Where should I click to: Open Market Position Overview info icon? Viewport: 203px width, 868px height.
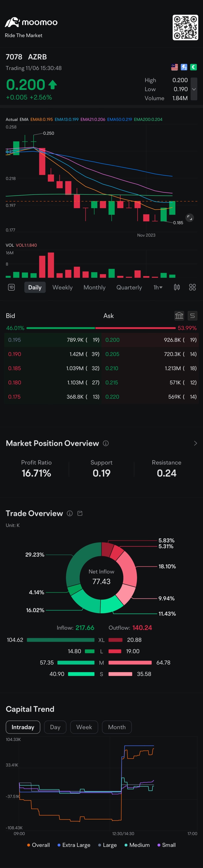106,443
